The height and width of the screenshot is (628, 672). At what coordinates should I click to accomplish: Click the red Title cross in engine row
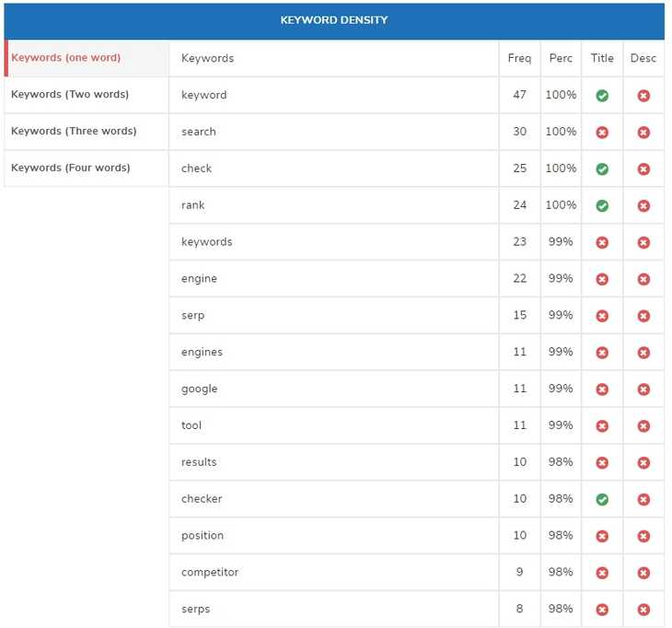tap(602, 279)
